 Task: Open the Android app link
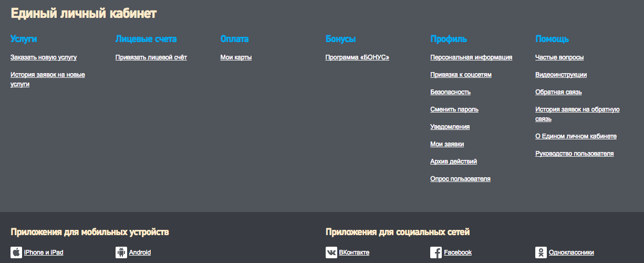pos(140,252)
